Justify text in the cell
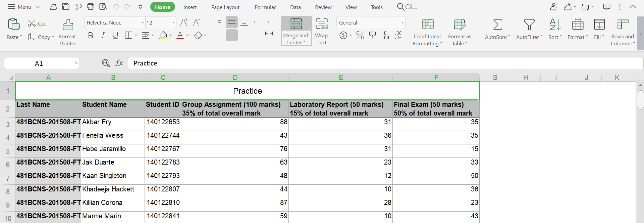This screenshot has width=644, height=223. pos(257,35)
